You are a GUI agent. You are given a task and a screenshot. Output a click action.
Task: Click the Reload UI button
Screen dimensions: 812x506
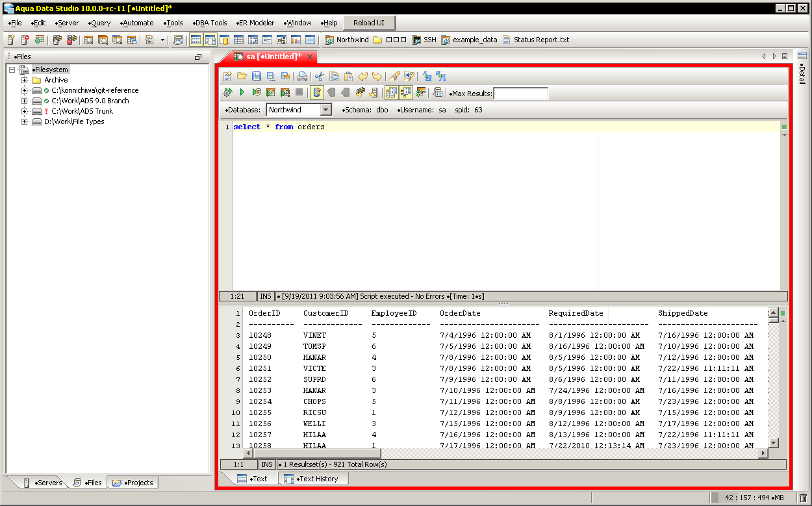[x=368, y=23]
